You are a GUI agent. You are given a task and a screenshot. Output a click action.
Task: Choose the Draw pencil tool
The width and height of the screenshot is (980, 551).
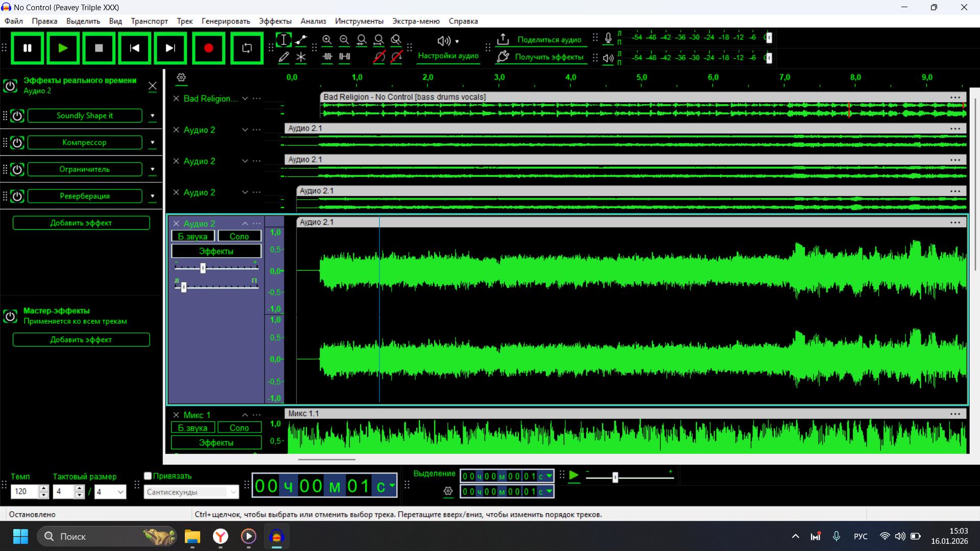tap(284, 57)
